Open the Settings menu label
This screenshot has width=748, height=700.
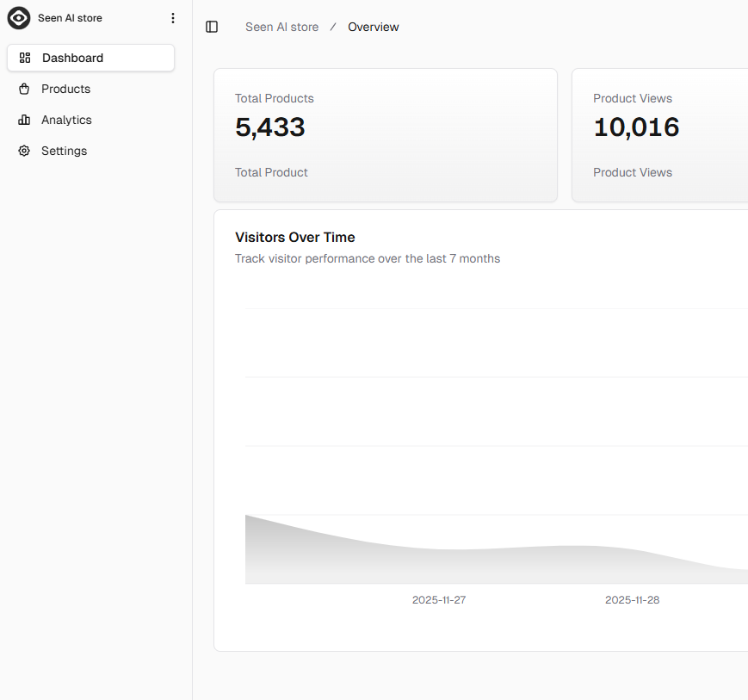[x=64, y=151]
